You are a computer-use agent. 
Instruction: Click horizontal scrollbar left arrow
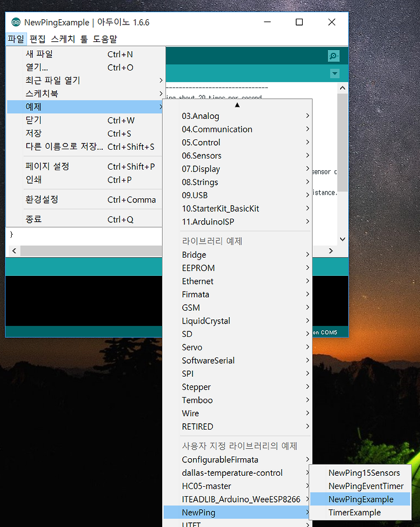pyautogui.click(x=14, y=251)
